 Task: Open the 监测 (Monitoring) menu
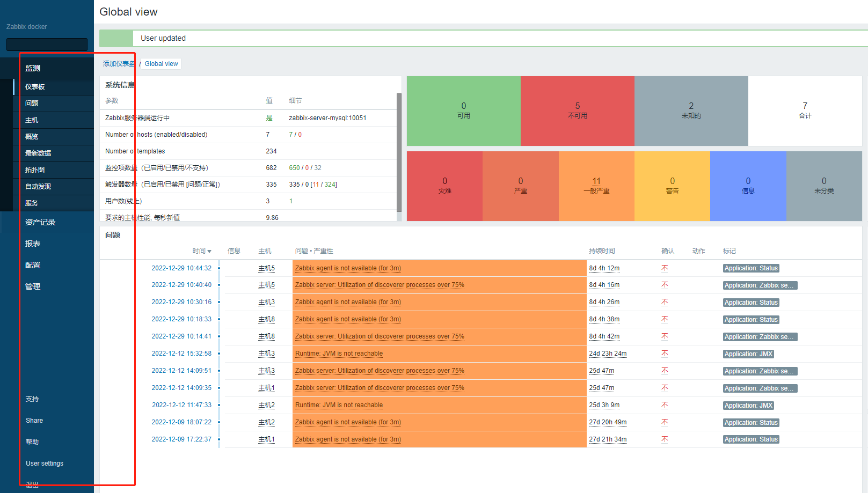point(32,68)
